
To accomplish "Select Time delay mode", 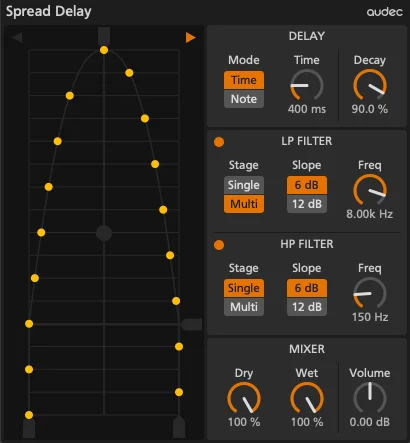I will point(244,80).
